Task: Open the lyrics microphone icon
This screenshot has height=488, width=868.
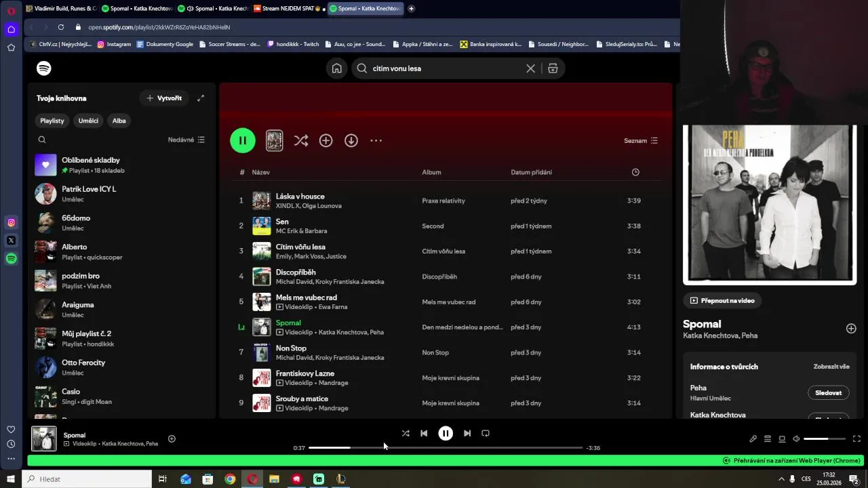Action: click(753, 439)
